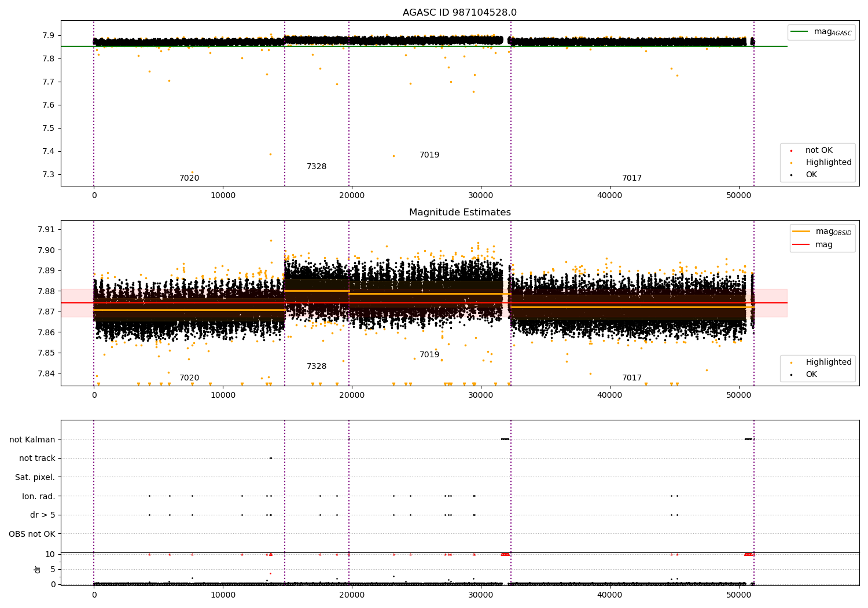Image resolution: width=868 pixels, height=608 pixels.
Task: Click the red 'mag' legend entry in the middle plot
Action: coord(813,245)
